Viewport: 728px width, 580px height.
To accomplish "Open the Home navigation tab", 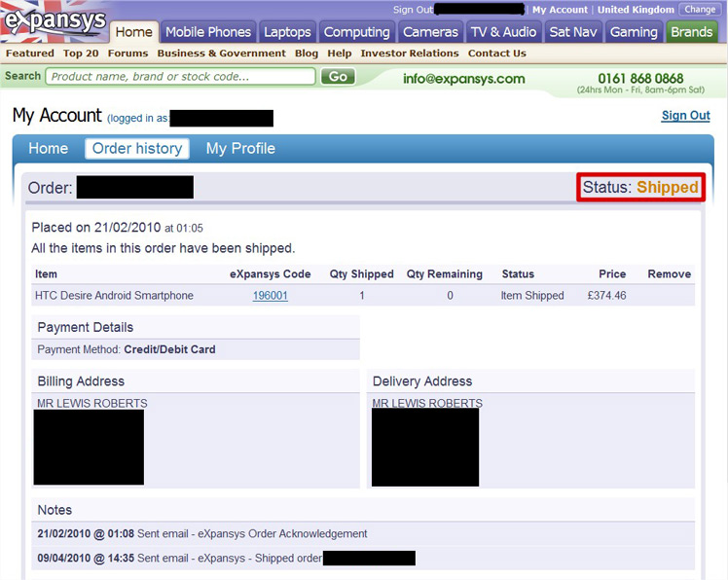I will click(133, 32).
